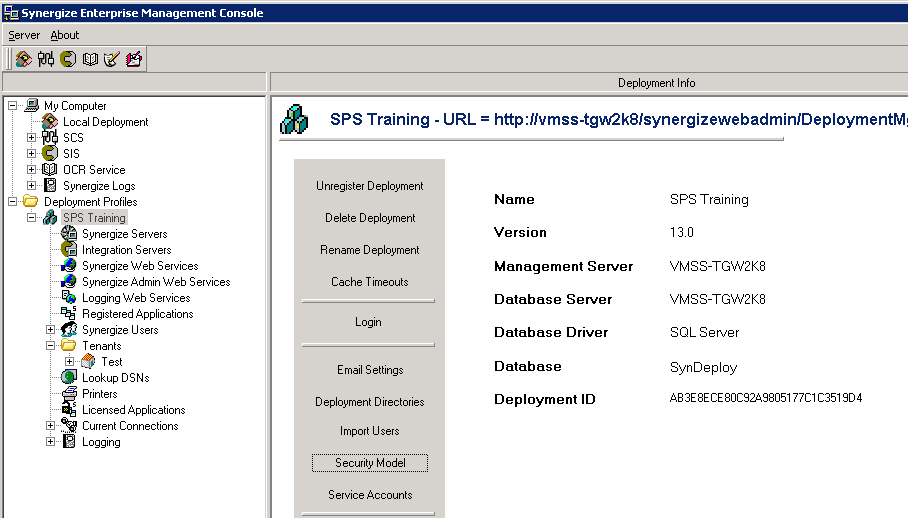Select the Licensed Applications label

click(x=134, y=410)
